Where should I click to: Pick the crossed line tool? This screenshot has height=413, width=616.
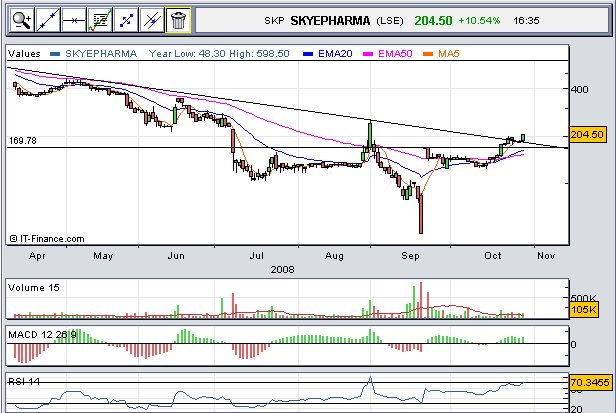click(x=151, y=18)
